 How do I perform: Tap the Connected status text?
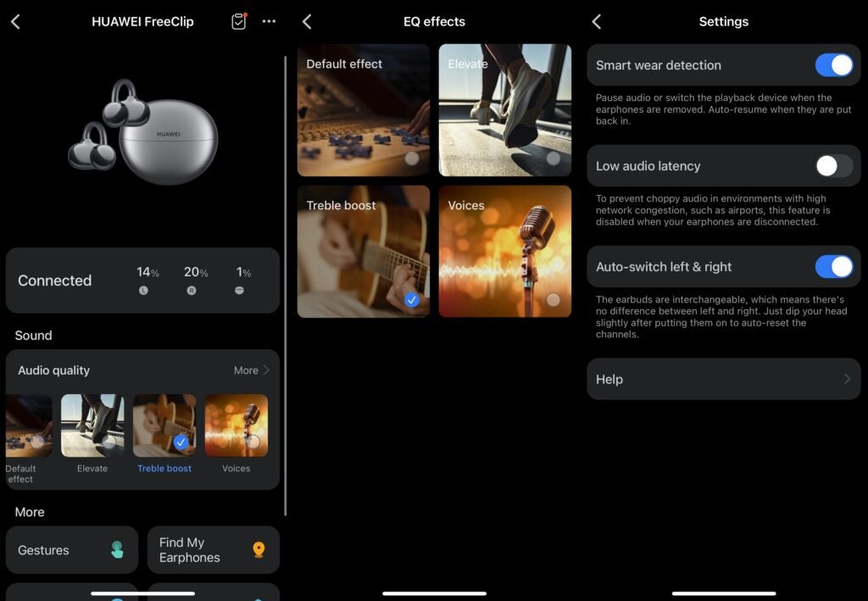(x=55, y=281)
